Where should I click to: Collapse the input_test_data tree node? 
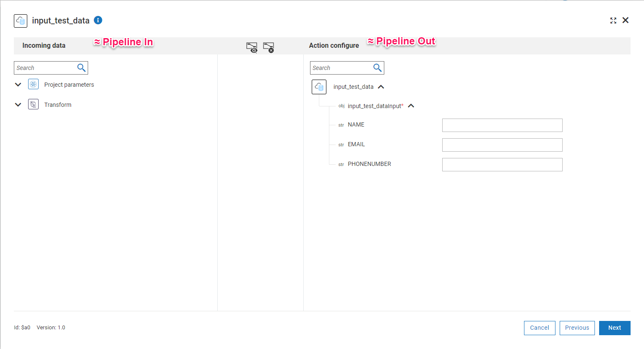click(381, 87)
